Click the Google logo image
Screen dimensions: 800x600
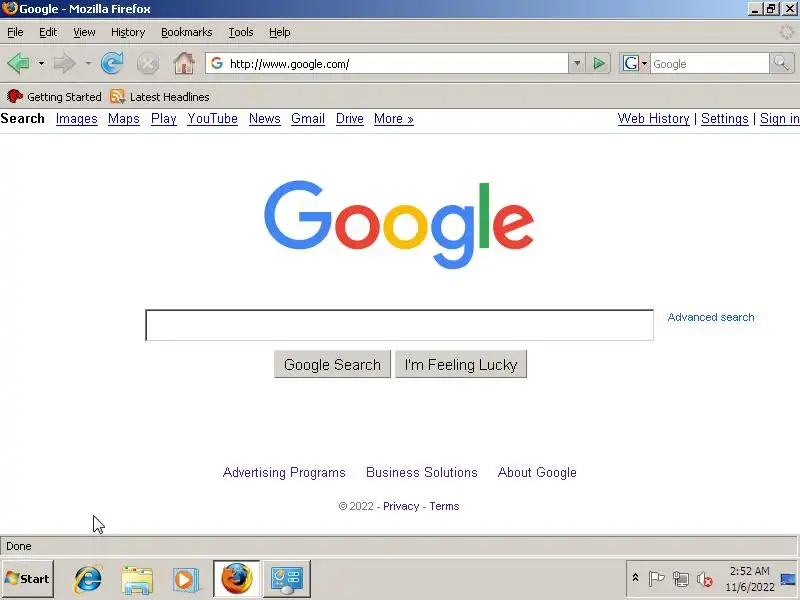(x=398, y=224)
